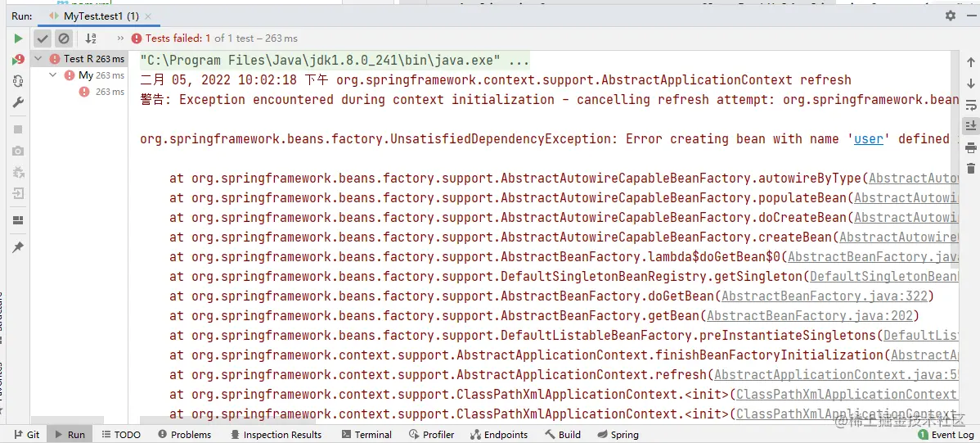This screenshot has height=443, width=980.
Task: Open the Spring tool window
Action: (618, 434)
